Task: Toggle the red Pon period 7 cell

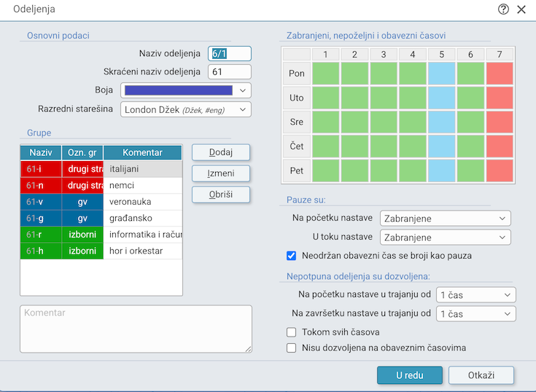Action: click(500, 74)
